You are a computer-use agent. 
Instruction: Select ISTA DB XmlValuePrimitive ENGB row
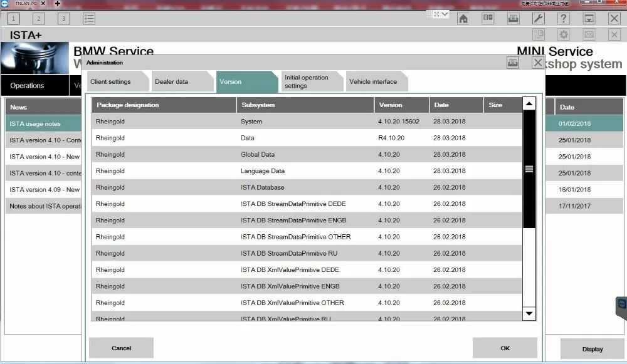click(307, 286)
